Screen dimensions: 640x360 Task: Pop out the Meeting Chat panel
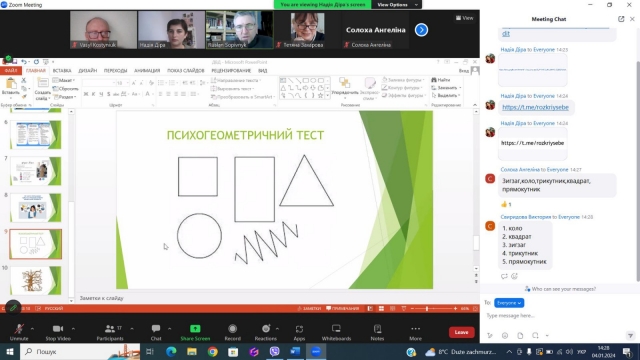coord(621,19)
